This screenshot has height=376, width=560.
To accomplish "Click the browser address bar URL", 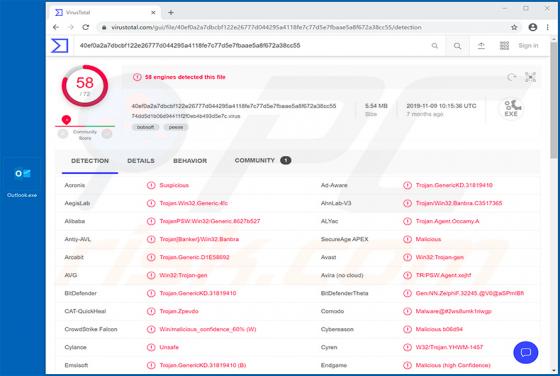I will click(x=266, y=27).
